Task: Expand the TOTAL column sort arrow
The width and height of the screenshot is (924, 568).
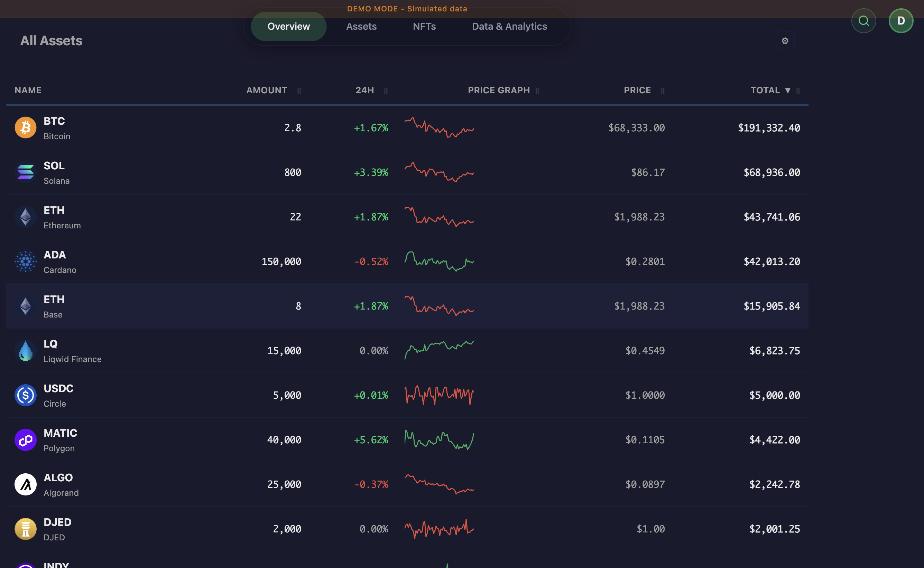Action: [788, 90]
